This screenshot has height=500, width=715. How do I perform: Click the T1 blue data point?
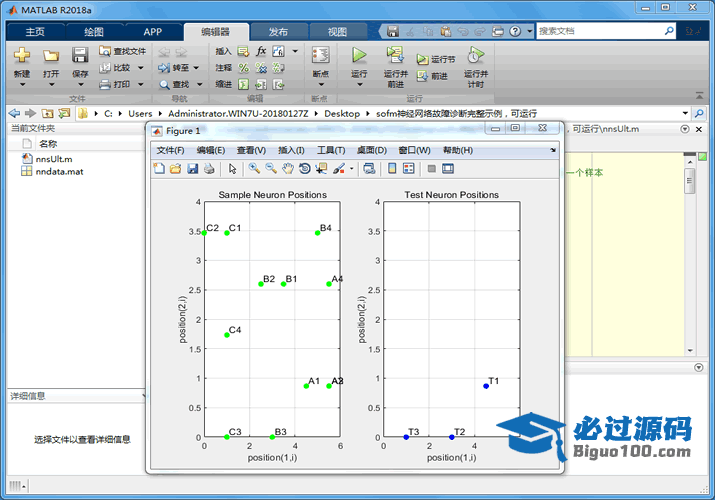coord(486,386)
